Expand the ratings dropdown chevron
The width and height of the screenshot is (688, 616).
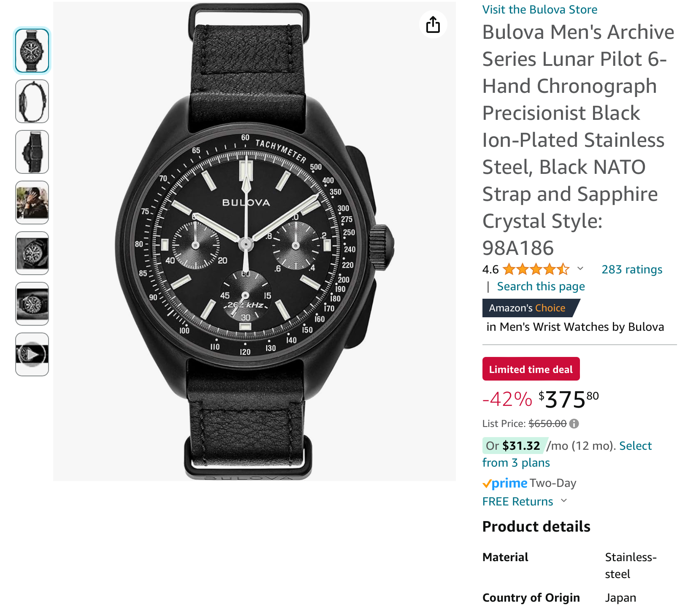click(580, 269)
